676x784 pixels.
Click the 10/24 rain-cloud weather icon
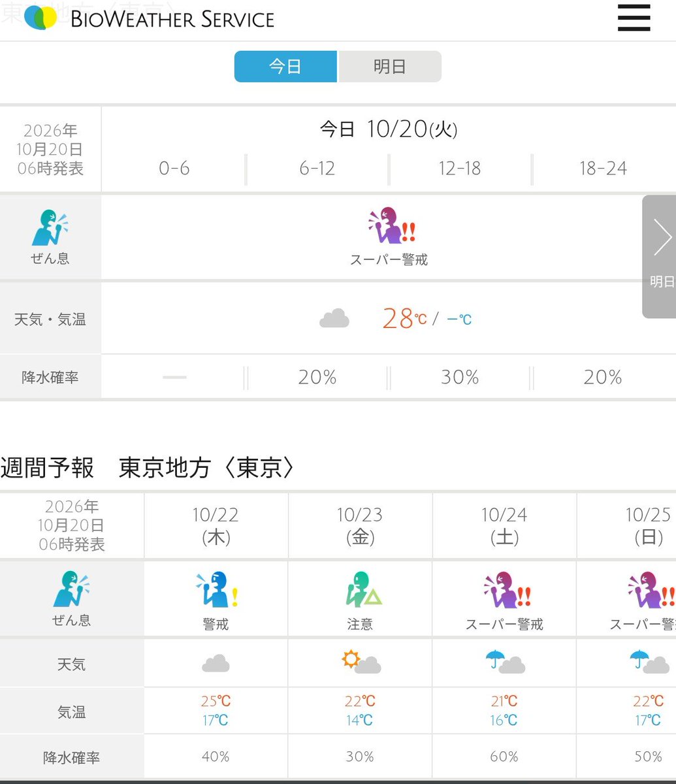click(x=505, y=661)
